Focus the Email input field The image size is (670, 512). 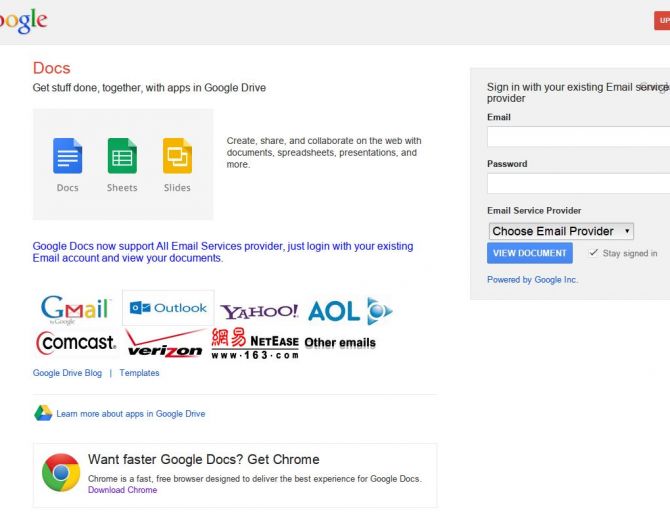[578, 137]
